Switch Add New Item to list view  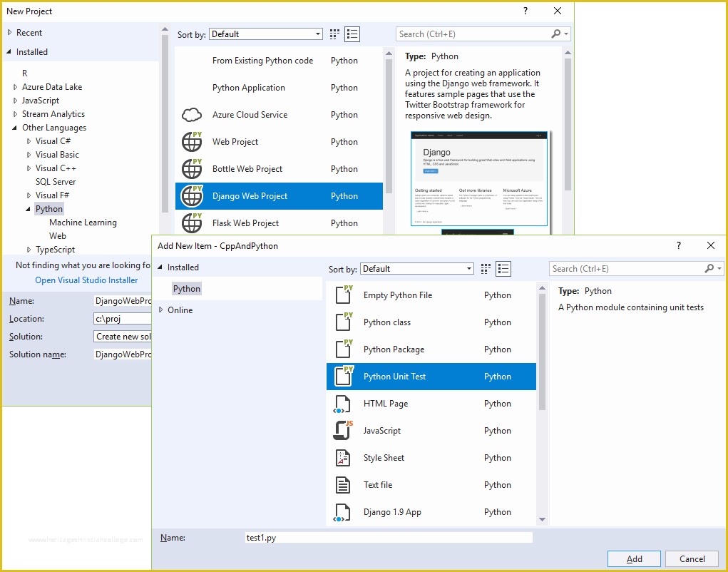503,269
